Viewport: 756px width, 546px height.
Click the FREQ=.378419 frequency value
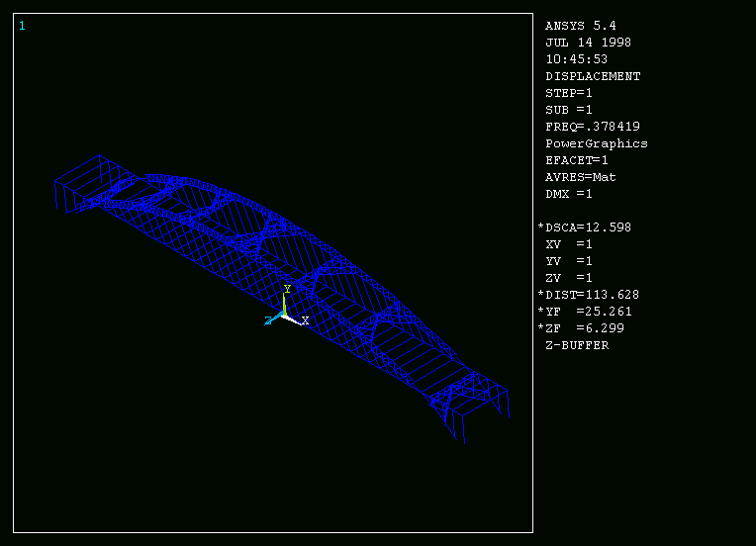tap(593, 127)
